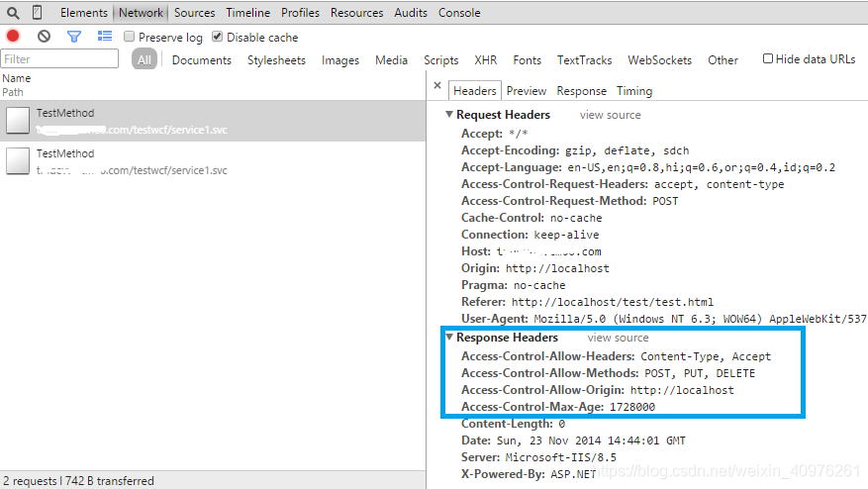868x489 pixels.
Task: Click the Filter text input field
Action: point(59,58)
